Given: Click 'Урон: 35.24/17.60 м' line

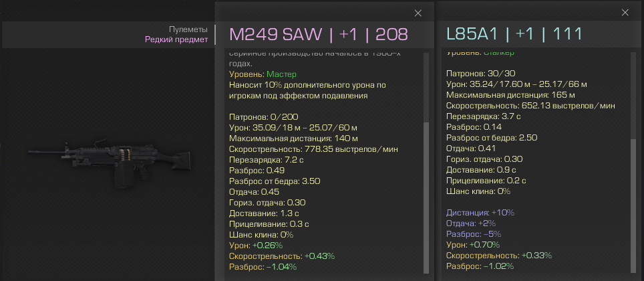Looking at the screenshot, I should [x=516, y=84].
